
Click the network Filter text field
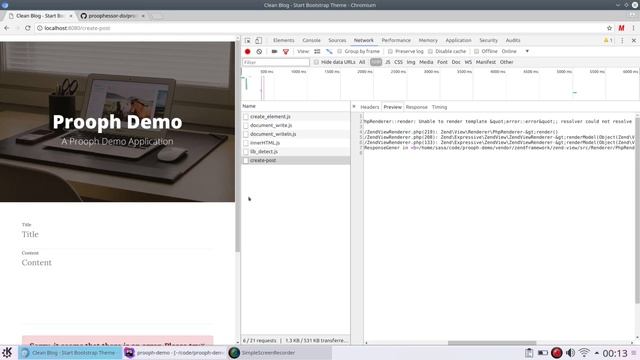coord(276,62)
